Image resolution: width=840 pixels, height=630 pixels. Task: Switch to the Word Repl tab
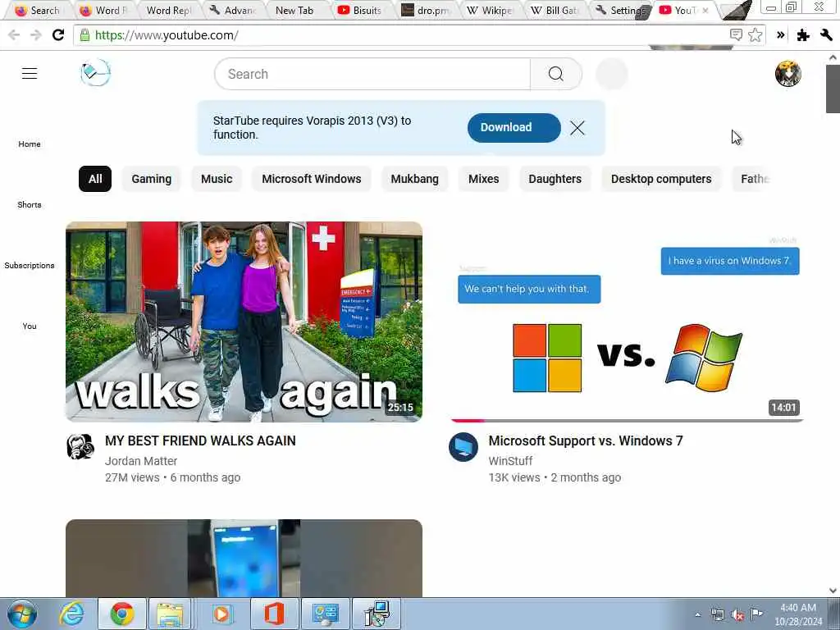pyautogui.click(x=167, y=10)
